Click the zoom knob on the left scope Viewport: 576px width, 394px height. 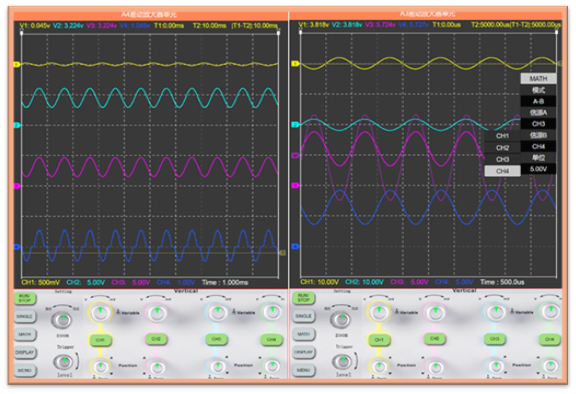[62, 319]
